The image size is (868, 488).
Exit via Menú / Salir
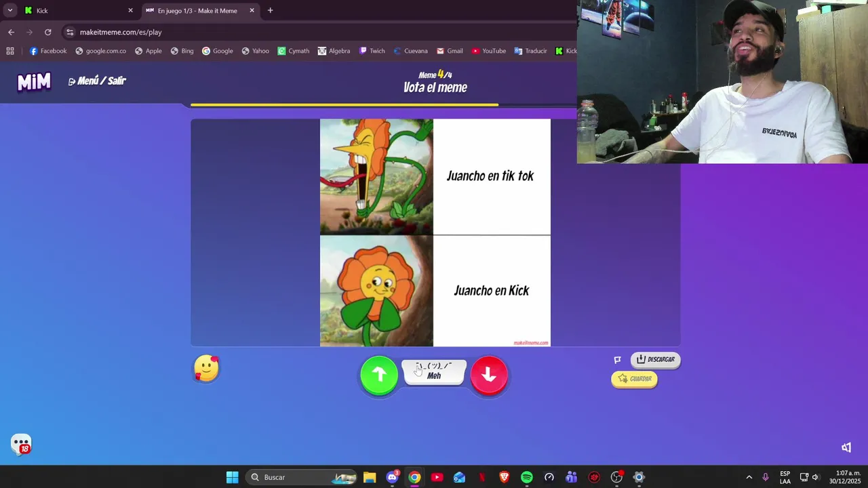[x=97, y=81]
